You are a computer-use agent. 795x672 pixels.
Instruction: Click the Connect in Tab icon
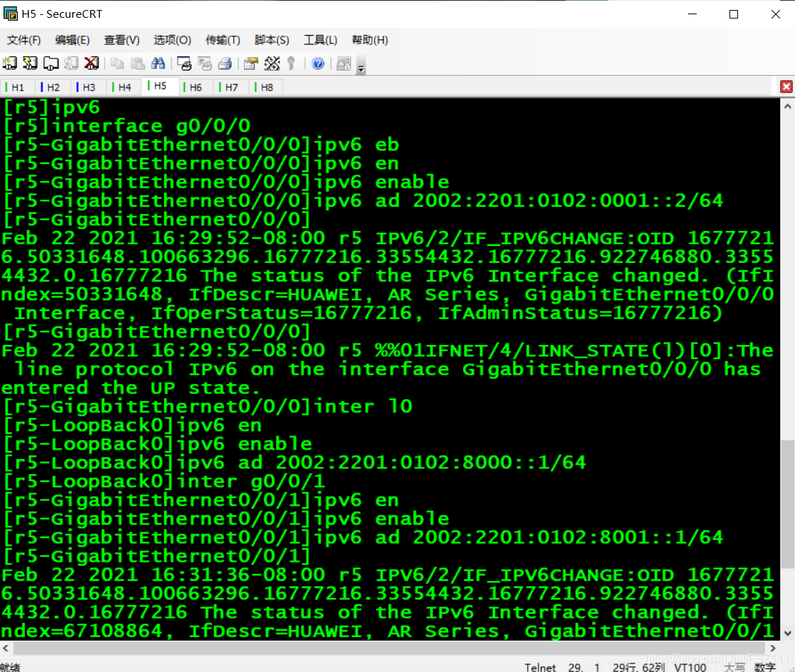click(x=51, y=63)
